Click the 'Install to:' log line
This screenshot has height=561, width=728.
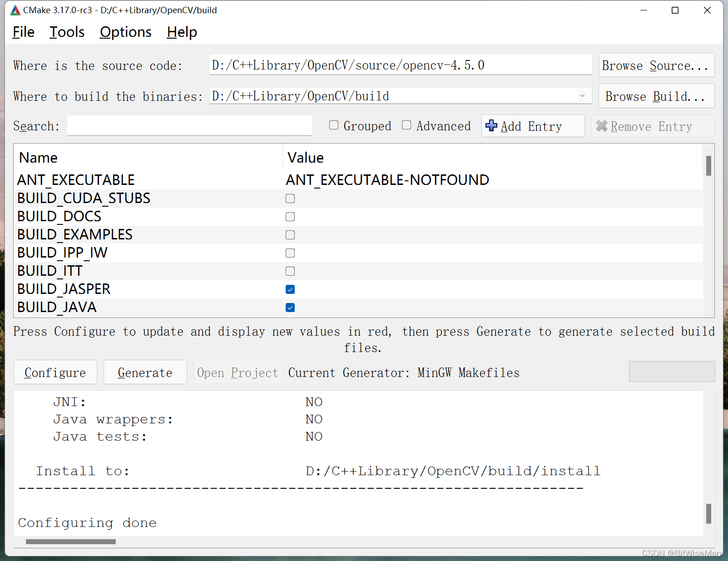pos(83,471)
